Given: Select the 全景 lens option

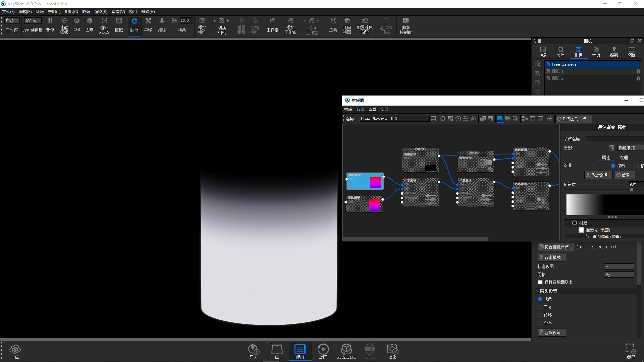Looking at the screenshot, I should point(540,323).
